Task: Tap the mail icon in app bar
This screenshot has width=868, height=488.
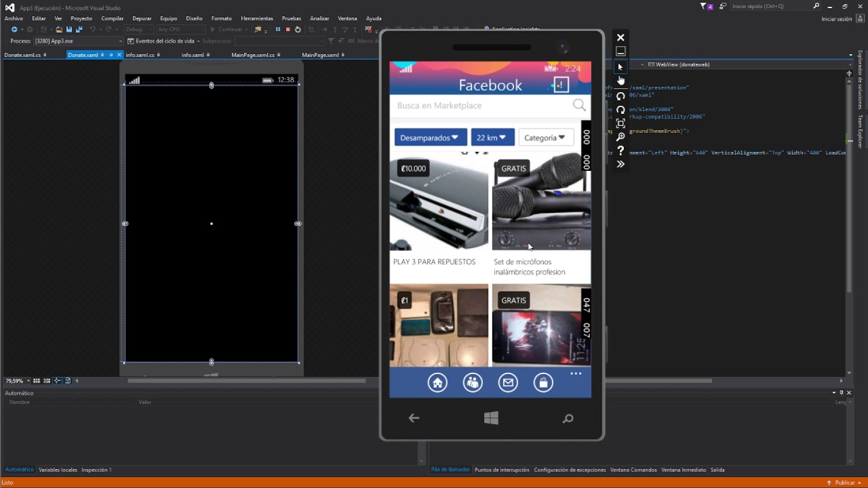Action: tap(508, 383)
